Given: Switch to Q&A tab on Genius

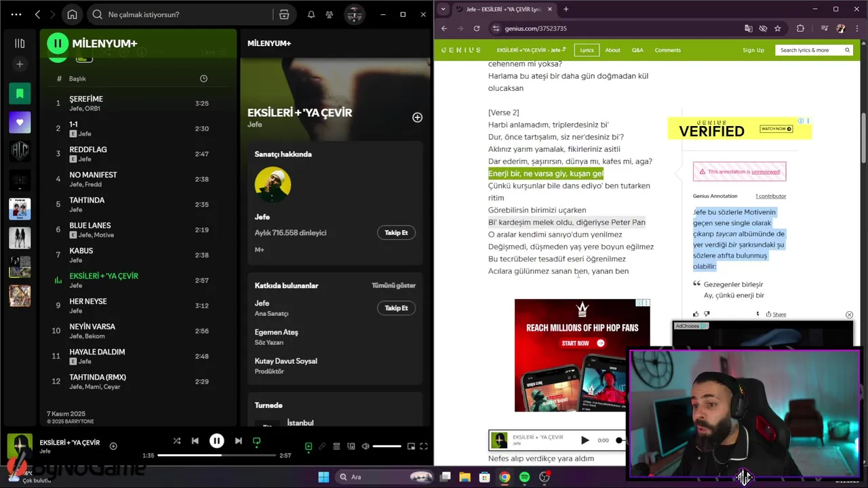Looking at the screenshot, I should (637, 50).
